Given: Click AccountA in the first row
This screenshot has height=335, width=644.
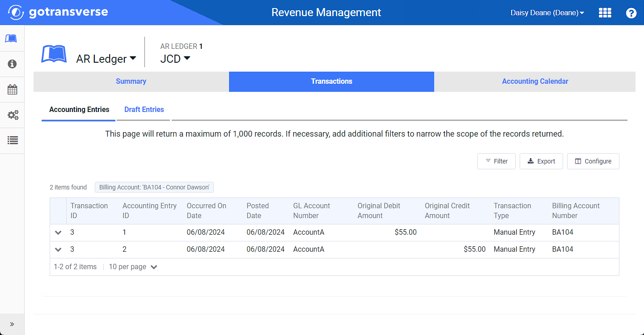Looking at the screenshot, I should tap(309, 232).
